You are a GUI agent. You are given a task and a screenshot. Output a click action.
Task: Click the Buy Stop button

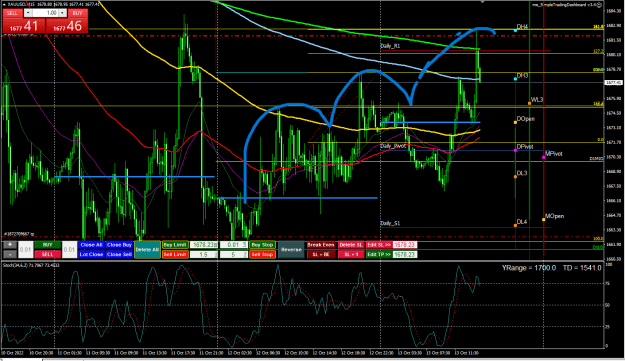click(x=262, y=245)
